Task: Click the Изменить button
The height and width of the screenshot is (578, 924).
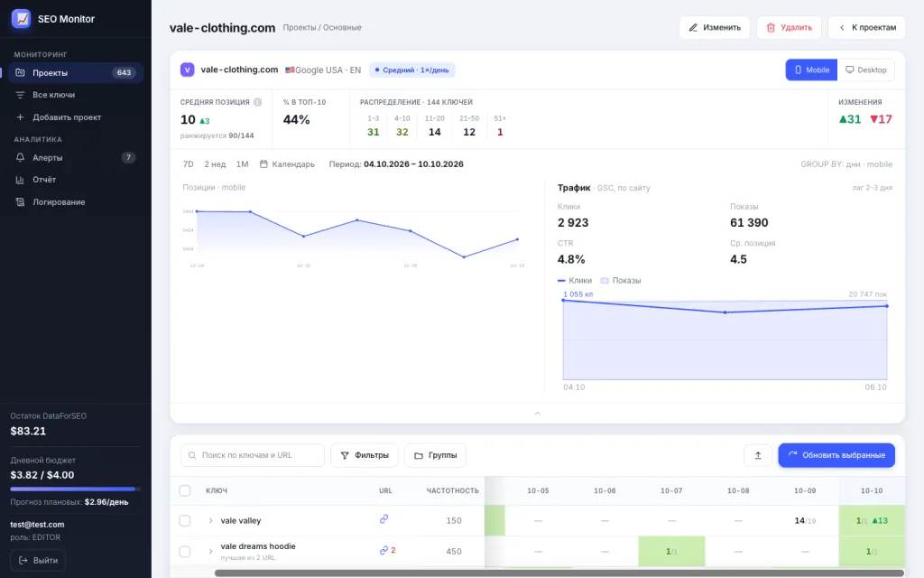Action: 715,28
